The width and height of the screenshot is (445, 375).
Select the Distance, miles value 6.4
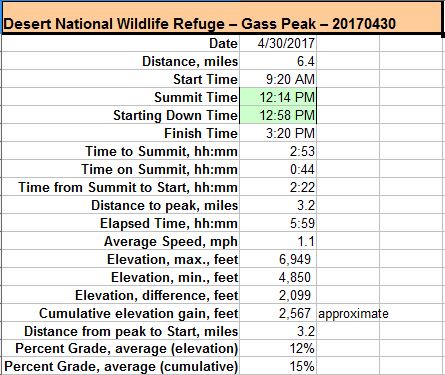[278, 61]
